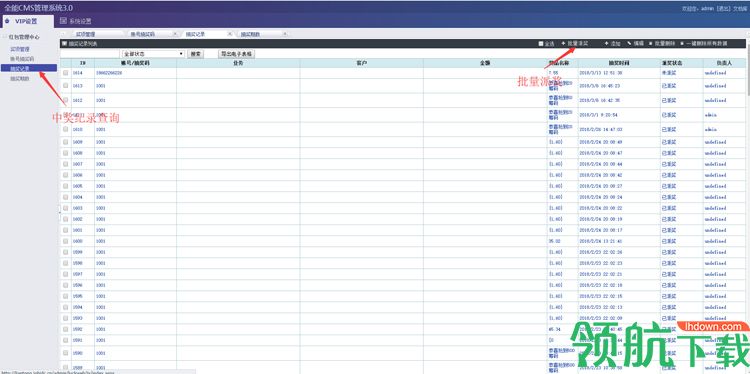750x374 pixels.
Task: Open 系统设置 via its header icon
Action: [63, 21]
